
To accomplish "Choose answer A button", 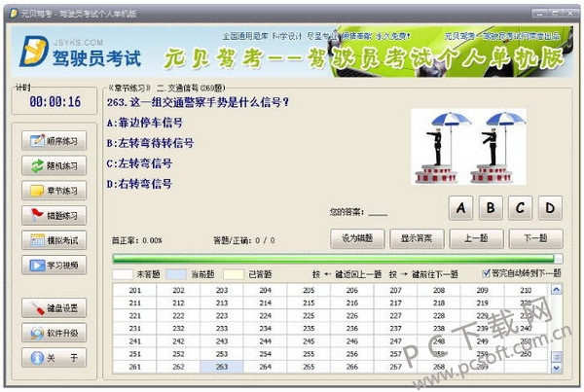I will click(460, 208).
